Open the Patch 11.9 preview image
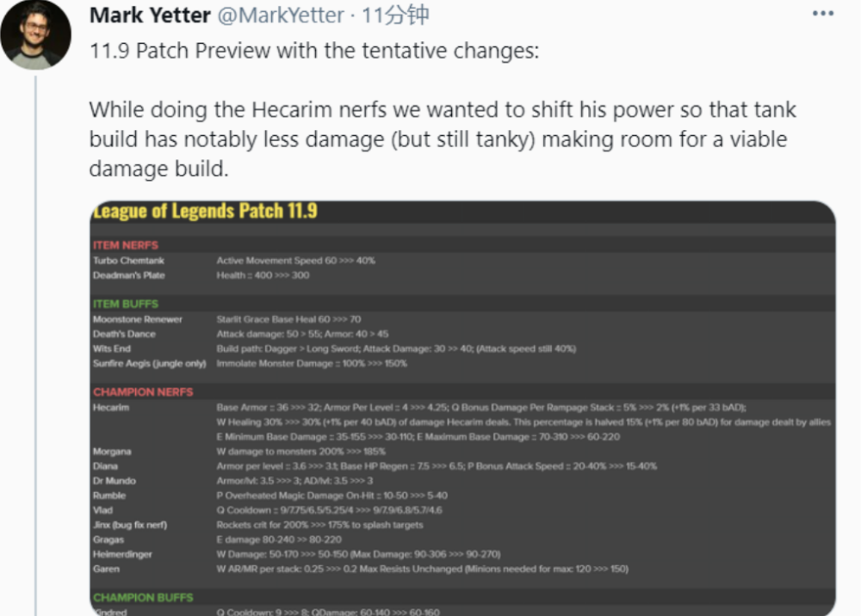 pos(462,408)
